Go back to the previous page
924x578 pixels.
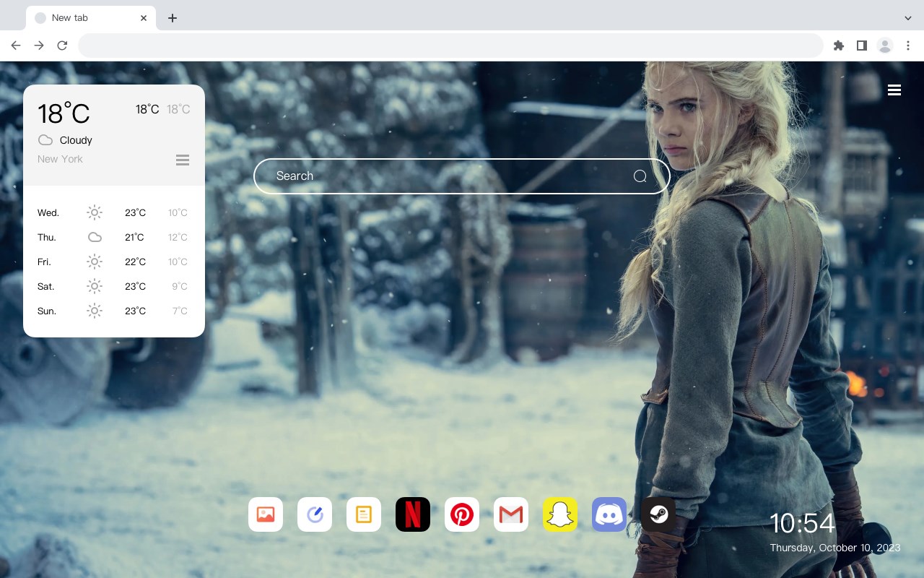click(x=16, y=46)
